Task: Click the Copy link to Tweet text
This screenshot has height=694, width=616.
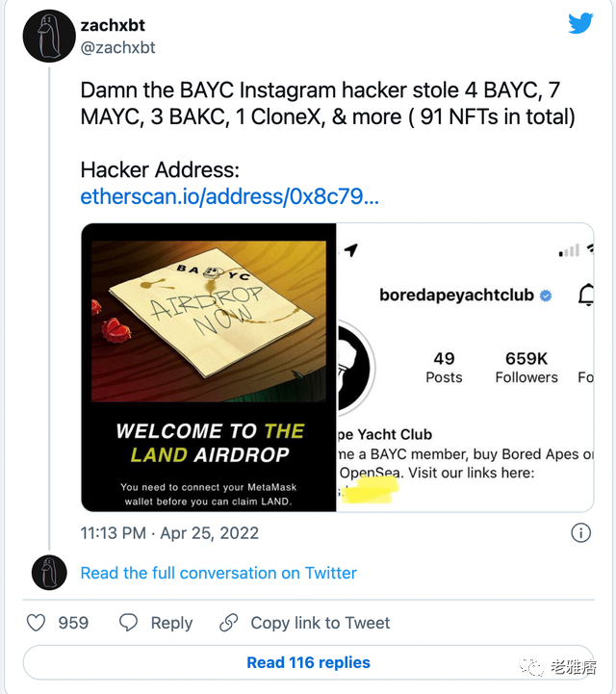Action: coord(321,623)
